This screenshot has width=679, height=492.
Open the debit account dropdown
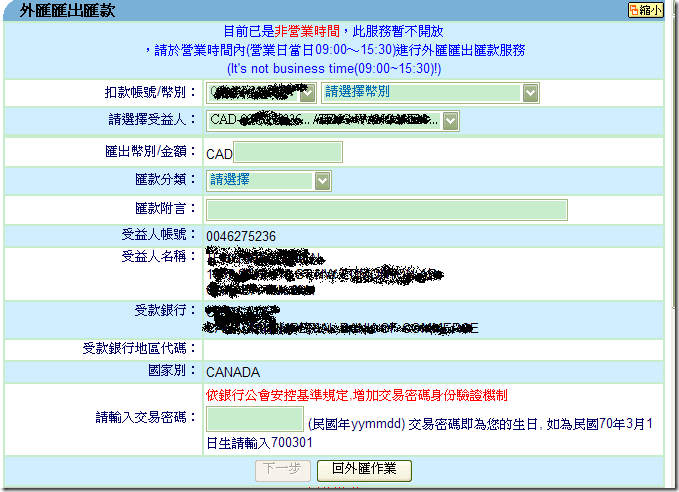[x=261, y=93]
